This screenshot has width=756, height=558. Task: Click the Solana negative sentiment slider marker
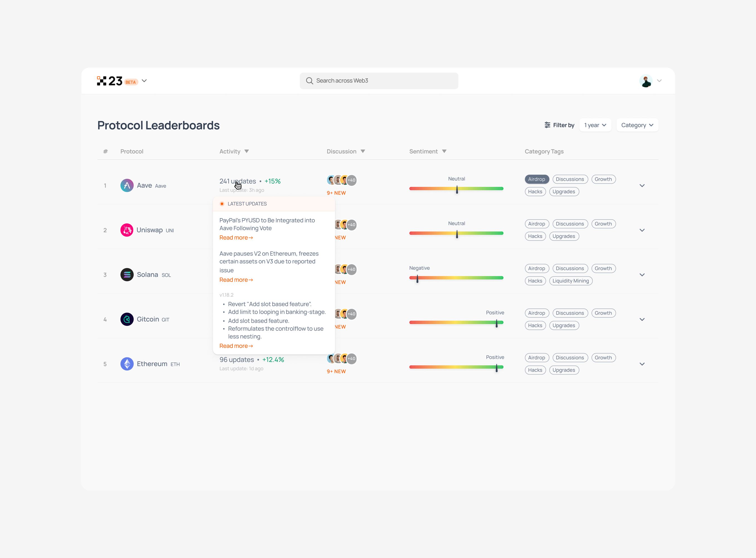(418, 278)
